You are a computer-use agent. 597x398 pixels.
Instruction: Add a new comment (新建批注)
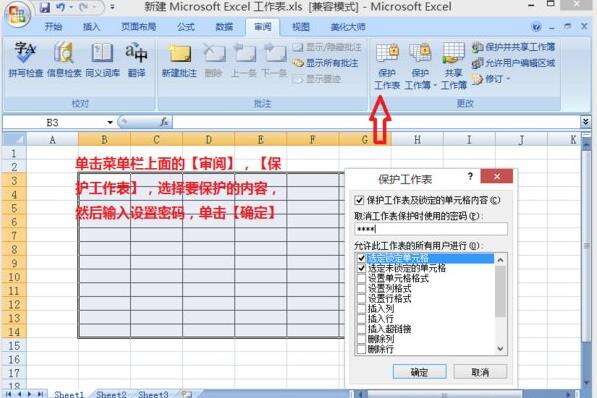[x=179, y=60]
